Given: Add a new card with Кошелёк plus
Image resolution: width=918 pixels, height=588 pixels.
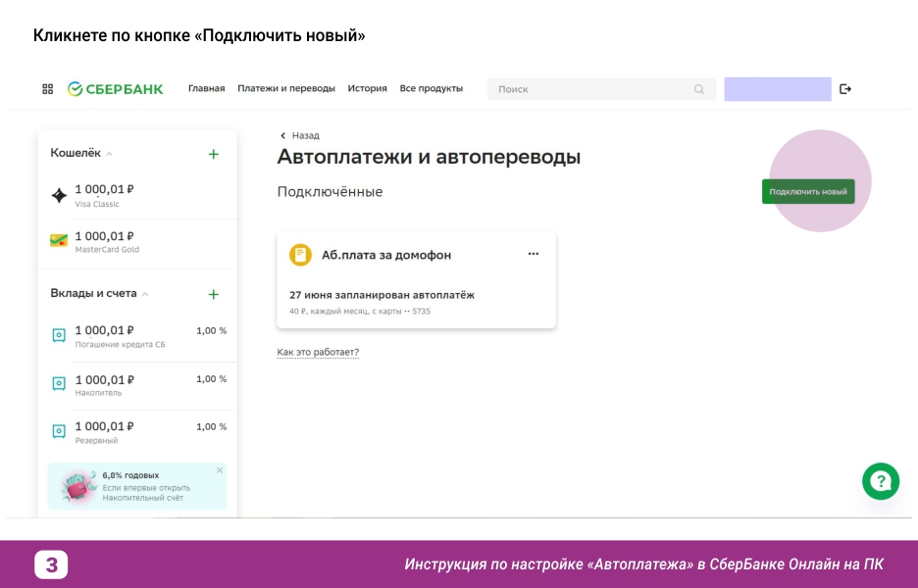Looking at the screenshot, I should tap(214, 155).
